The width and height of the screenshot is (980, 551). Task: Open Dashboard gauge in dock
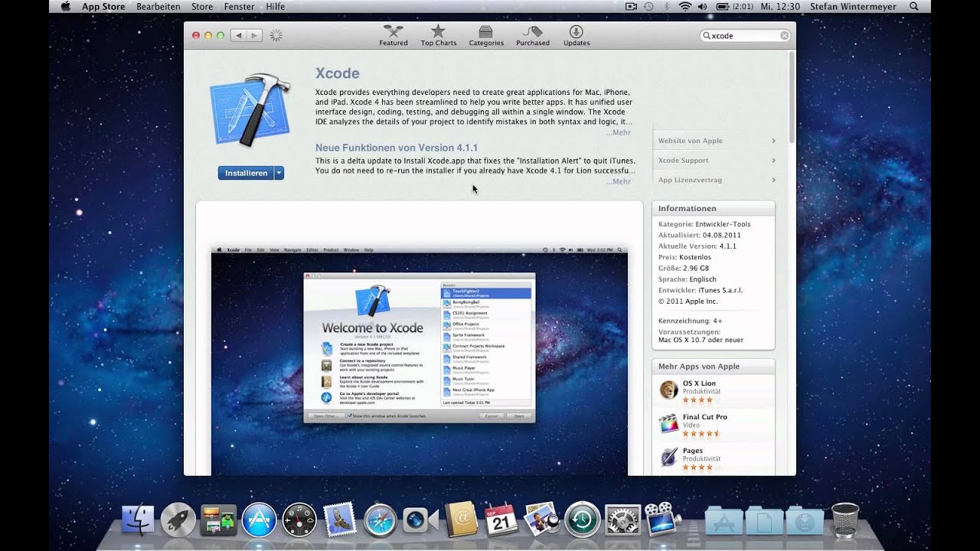(x=299, y=520)
